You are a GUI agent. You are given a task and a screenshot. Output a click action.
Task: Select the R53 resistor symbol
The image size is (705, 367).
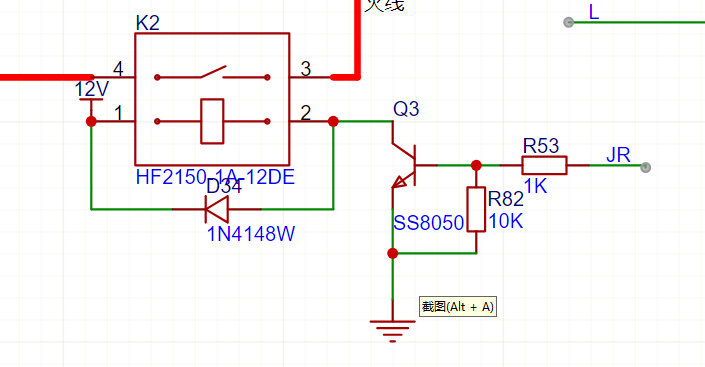click(544, 166)
